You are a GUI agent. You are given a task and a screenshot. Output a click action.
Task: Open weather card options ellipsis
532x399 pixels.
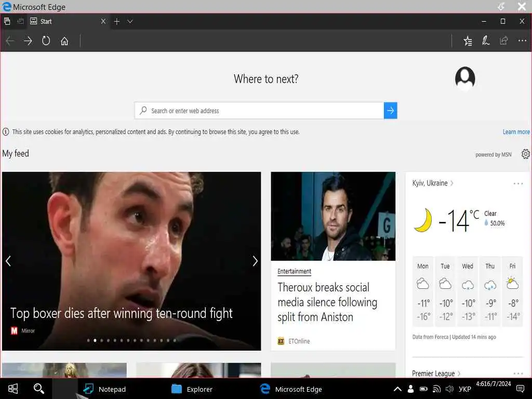pos(518,183)
